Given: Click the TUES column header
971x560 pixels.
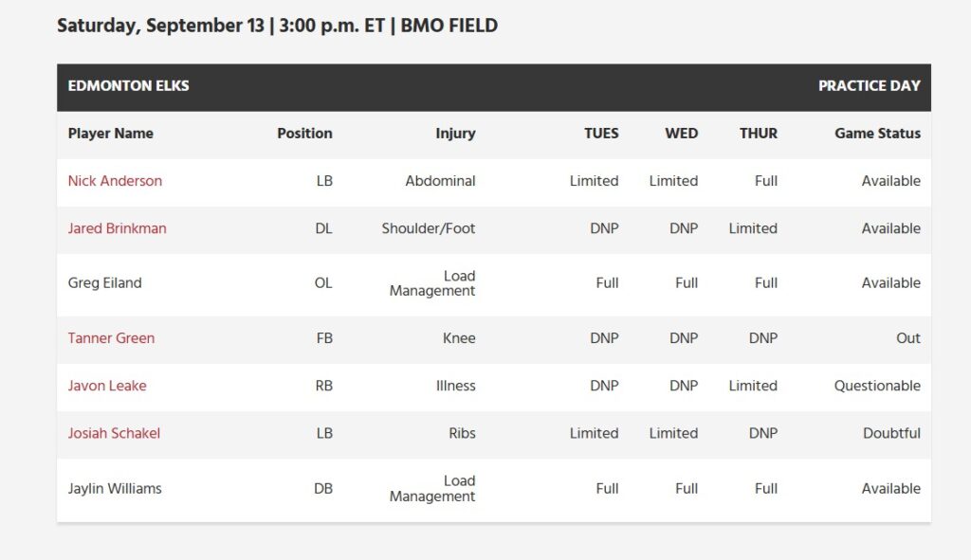Looking at the screenshot, I should pyautogui.click(x=601, y=134).
